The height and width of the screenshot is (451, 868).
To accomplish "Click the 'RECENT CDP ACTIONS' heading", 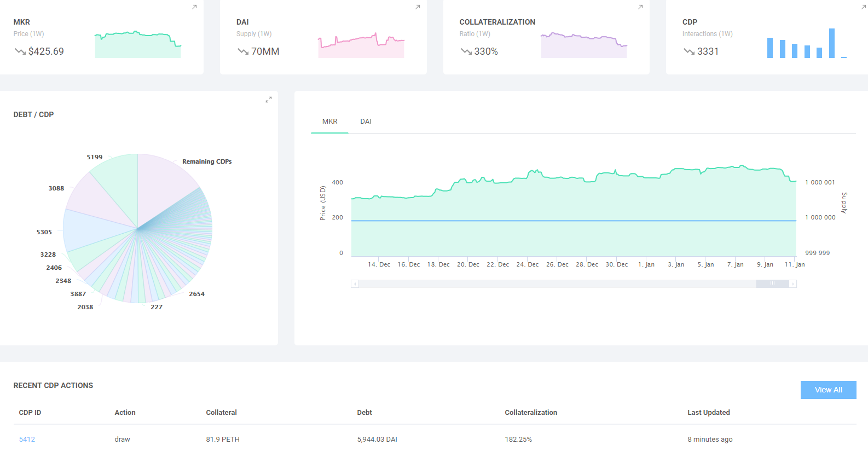I will pos(53,385).
